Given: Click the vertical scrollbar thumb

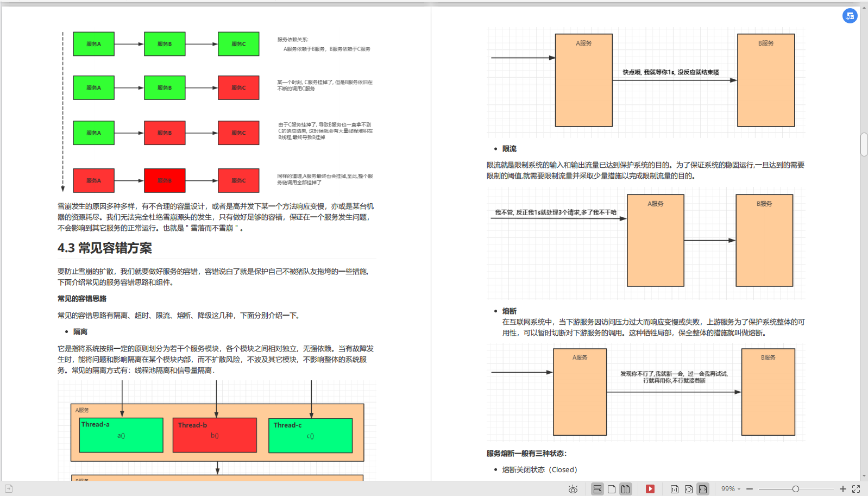Looking at the screenshot, I should tap(864, 144).
